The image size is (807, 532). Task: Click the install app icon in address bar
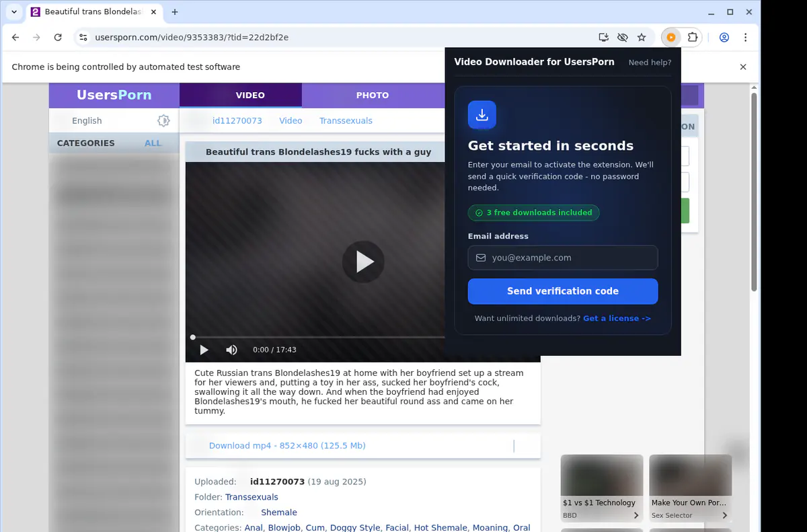(603, 38)
